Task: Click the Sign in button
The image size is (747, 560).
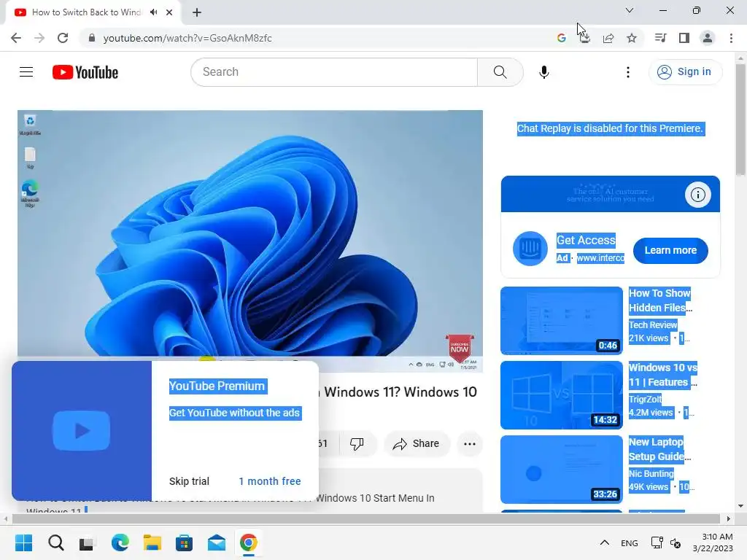Action: (685, 72)
